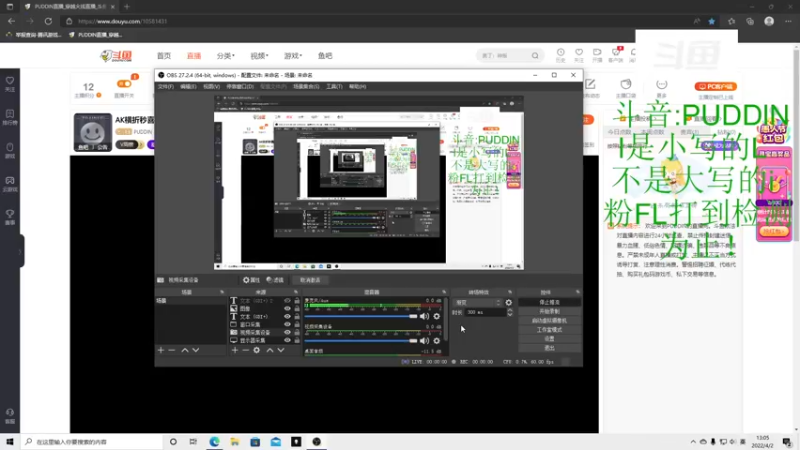Open Douyu 客户端 icon with red badge

pos(616,55)
